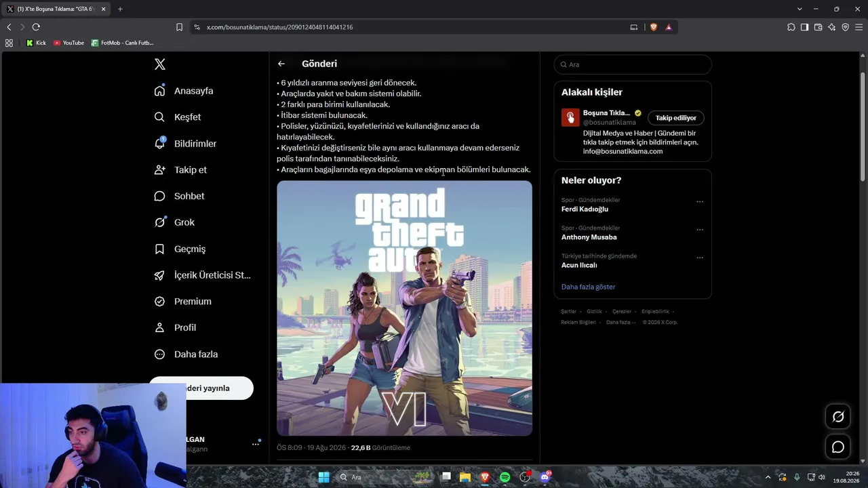Click the Takip ediliyor button
868x488 pixels.
pyautogui.click(x=676, y=118)
